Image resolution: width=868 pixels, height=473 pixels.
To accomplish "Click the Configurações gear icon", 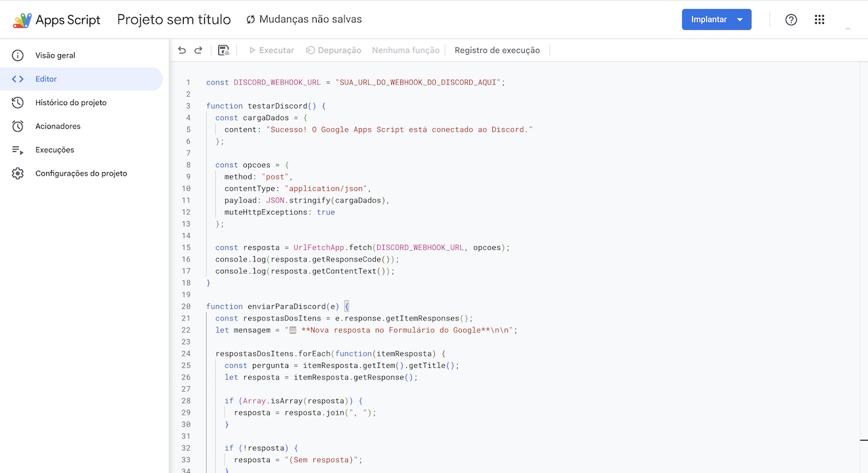I will pos(18,173).
